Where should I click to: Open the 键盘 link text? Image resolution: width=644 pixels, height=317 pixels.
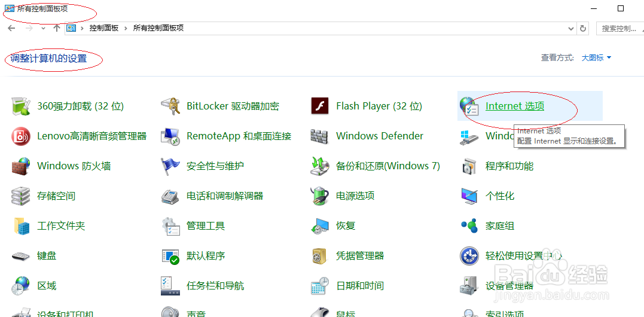47,256
